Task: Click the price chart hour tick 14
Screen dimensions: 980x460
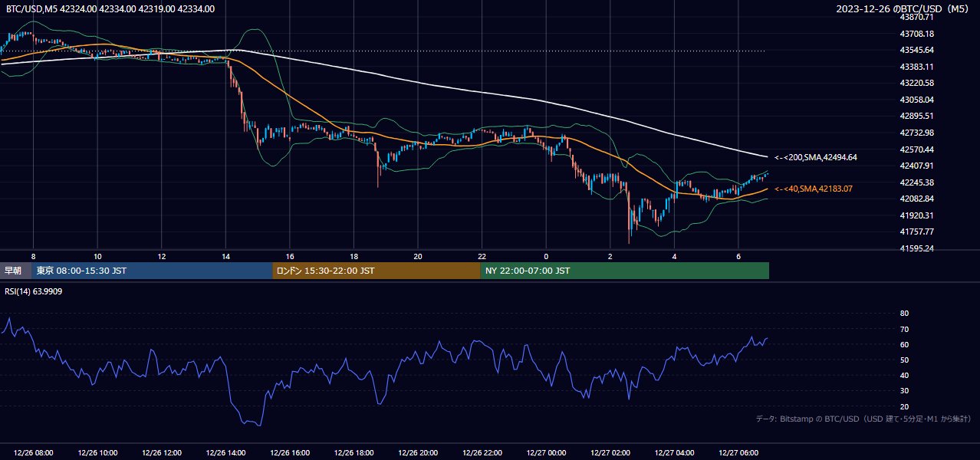Action: click(x=226, y=256)
